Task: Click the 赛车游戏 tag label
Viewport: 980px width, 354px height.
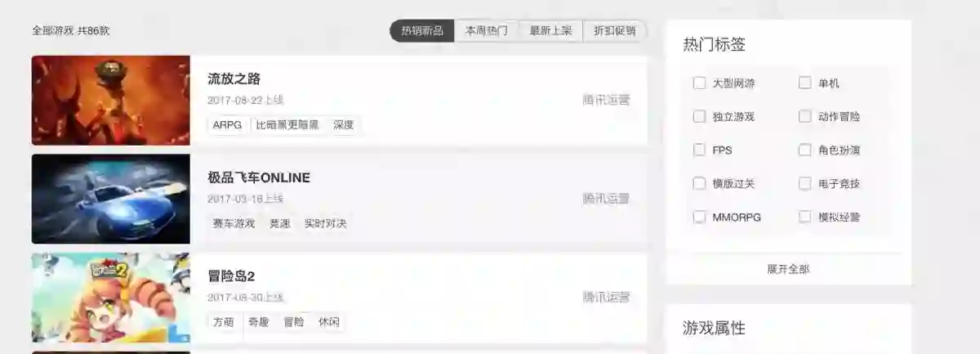Action: [x=234, y=223]
